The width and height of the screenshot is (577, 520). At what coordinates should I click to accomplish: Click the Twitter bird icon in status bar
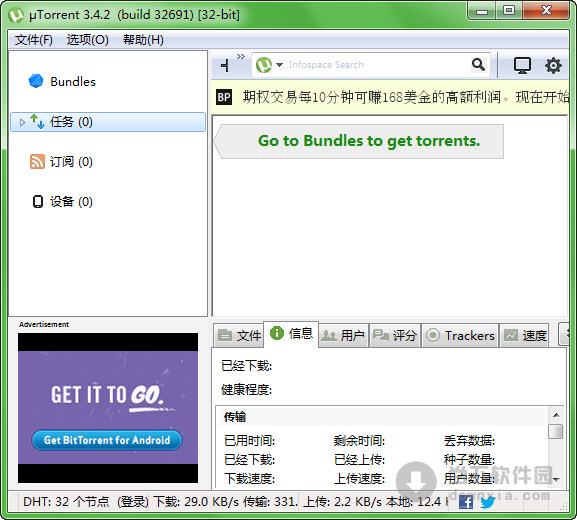tap(488, 502)
